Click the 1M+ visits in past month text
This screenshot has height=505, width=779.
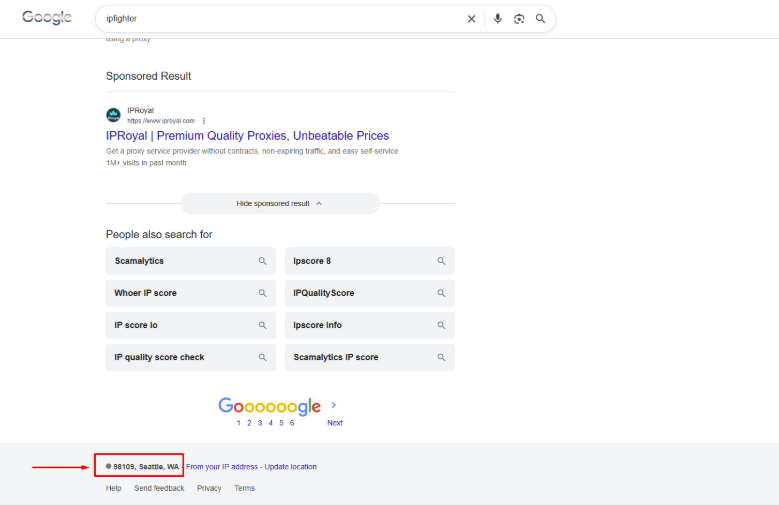(x=146, y=163)
